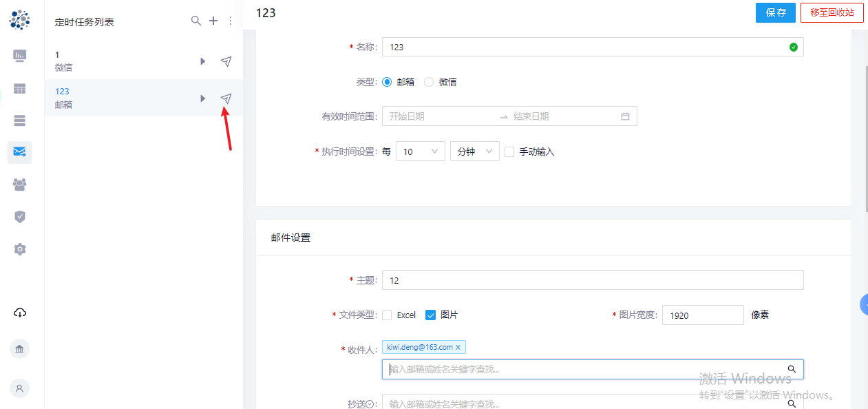The image size is (868, 409).
Task: Run task 123 邮箱 with play icon
Action: (203, 98)
